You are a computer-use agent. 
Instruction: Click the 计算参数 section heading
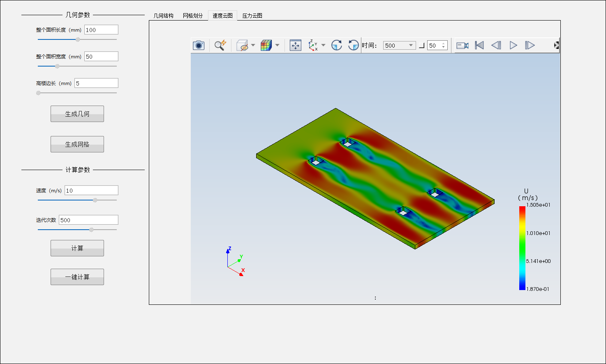point(78,170)
